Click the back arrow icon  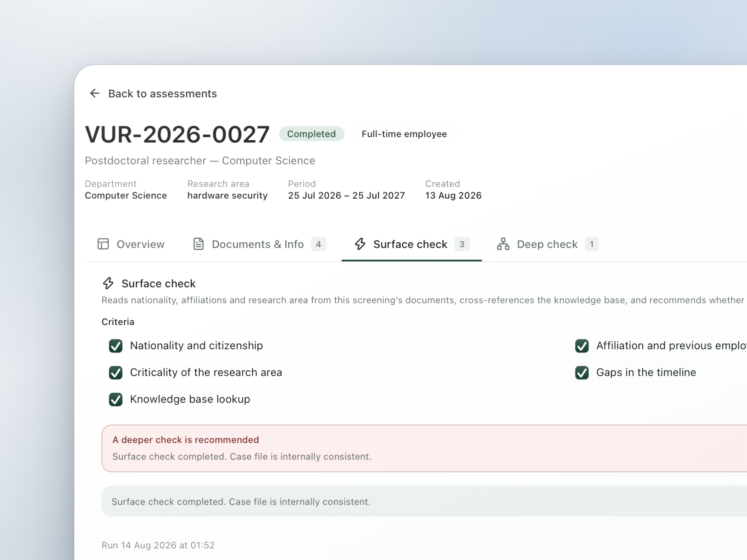[95, 93]
